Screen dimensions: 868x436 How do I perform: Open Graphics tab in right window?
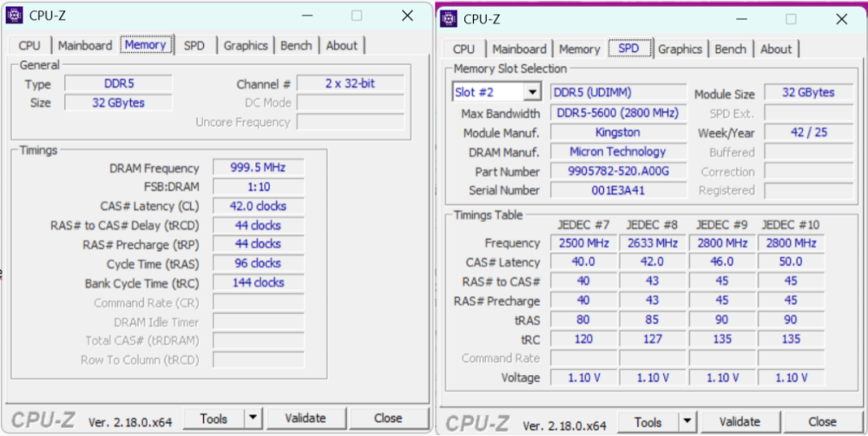681,49
